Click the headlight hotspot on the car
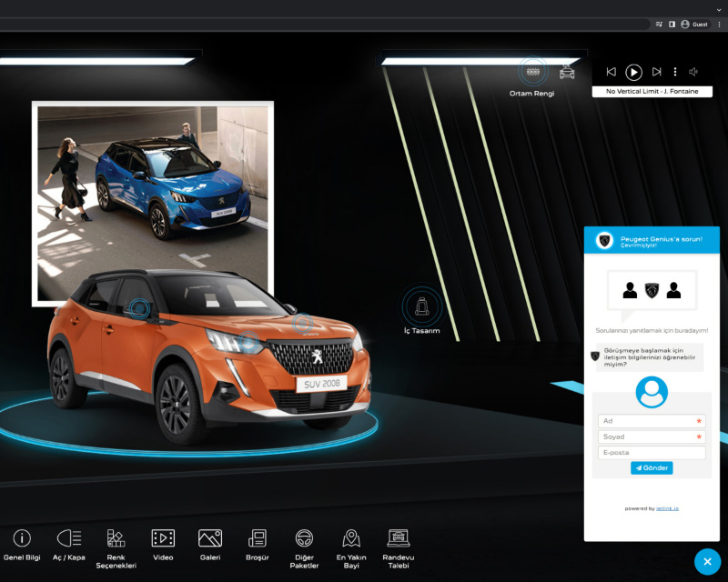The image size is (728, 582). point(248,342)
